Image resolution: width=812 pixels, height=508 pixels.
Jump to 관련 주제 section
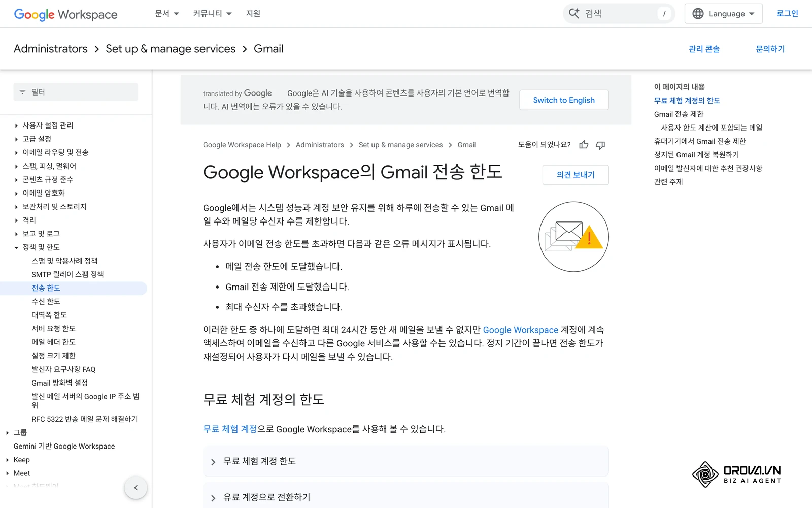tap(668, 182)
